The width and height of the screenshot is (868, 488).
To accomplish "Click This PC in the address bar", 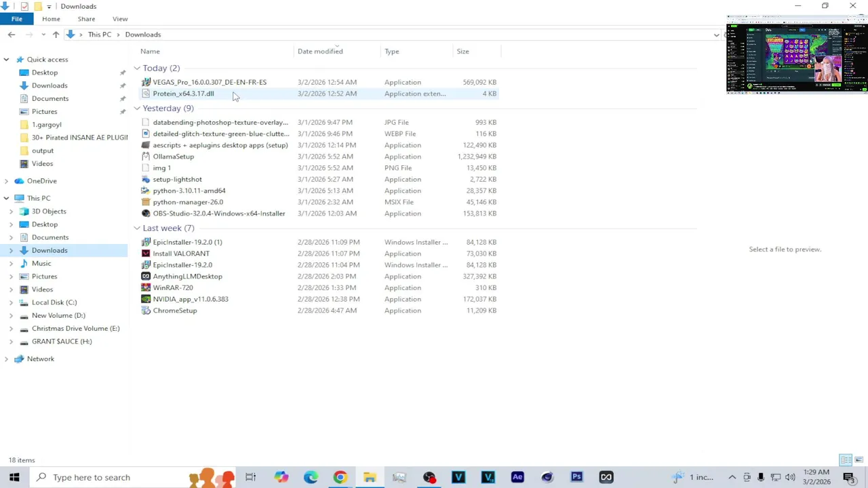I will point(99,35).
